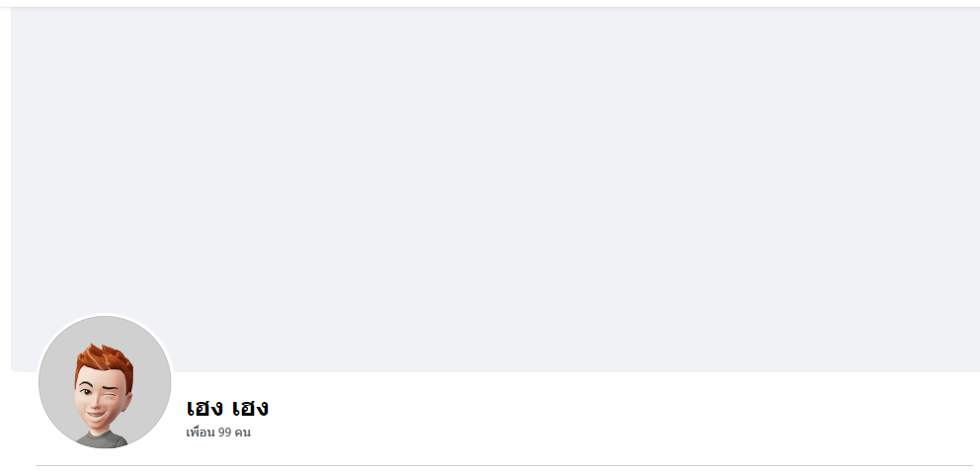Select the bold "เฮง เฮง" heading text
The height and width of the screenshot is (473, 980).
pos(227,408)
